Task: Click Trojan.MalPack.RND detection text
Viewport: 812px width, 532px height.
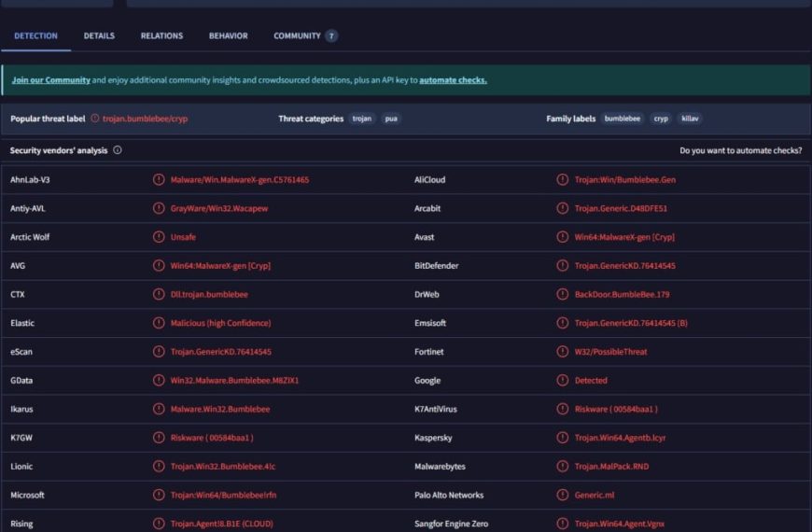Action: pyautogui.click(x=611, y=467)
